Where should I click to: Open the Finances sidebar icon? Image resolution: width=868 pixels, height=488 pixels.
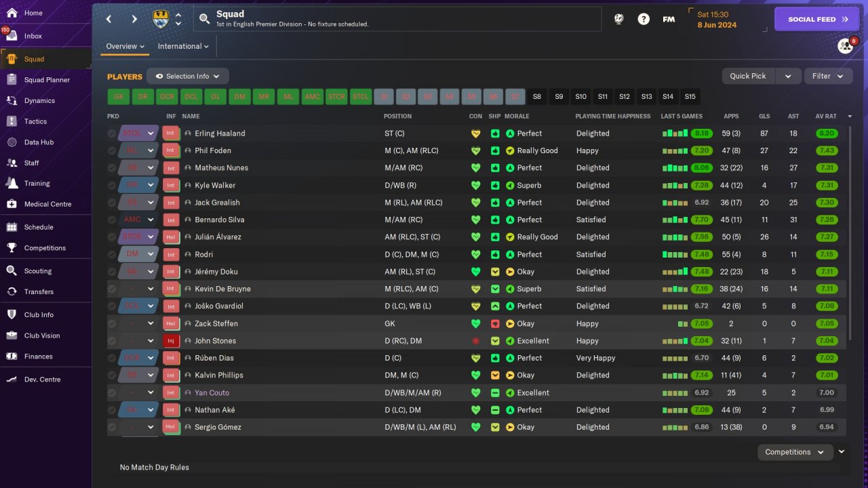click(12, 357)
